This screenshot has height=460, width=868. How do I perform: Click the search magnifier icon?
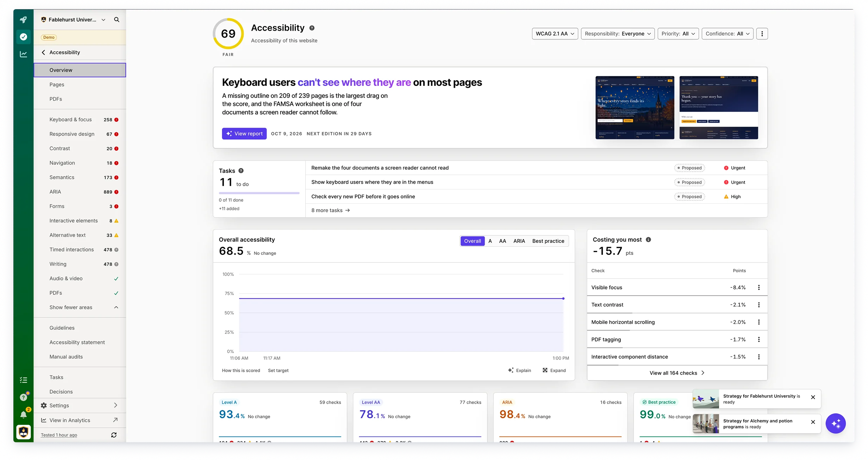tap(117, 20)
